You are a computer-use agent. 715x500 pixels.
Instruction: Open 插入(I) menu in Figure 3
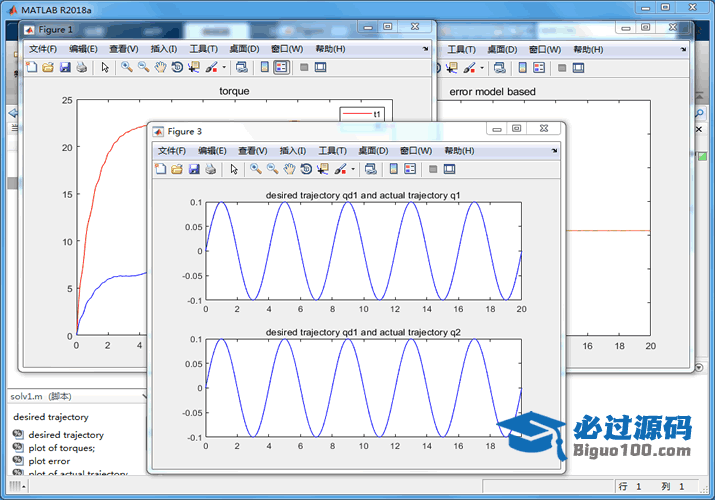click(292, 150)
